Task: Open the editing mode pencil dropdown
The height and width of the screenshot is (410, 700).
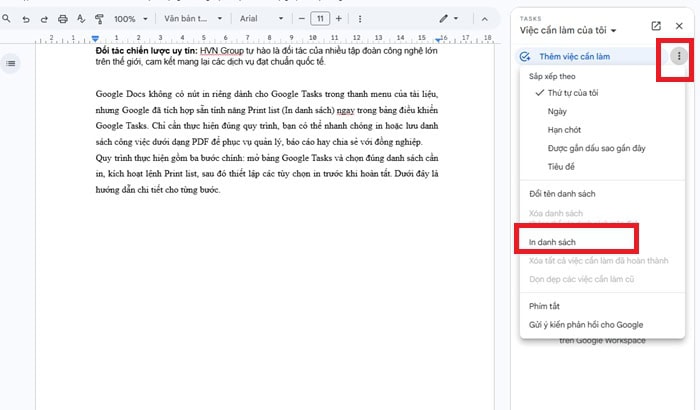Action: (x=448, y=19)
